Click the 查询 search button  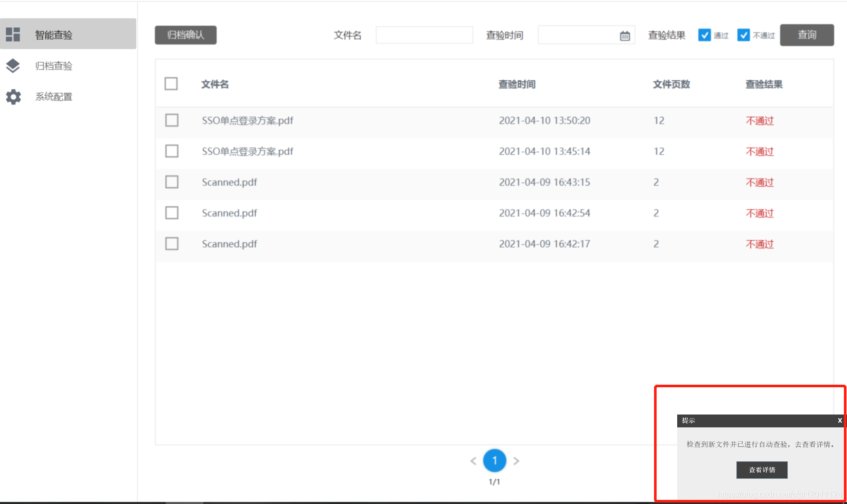pos(807,35)
